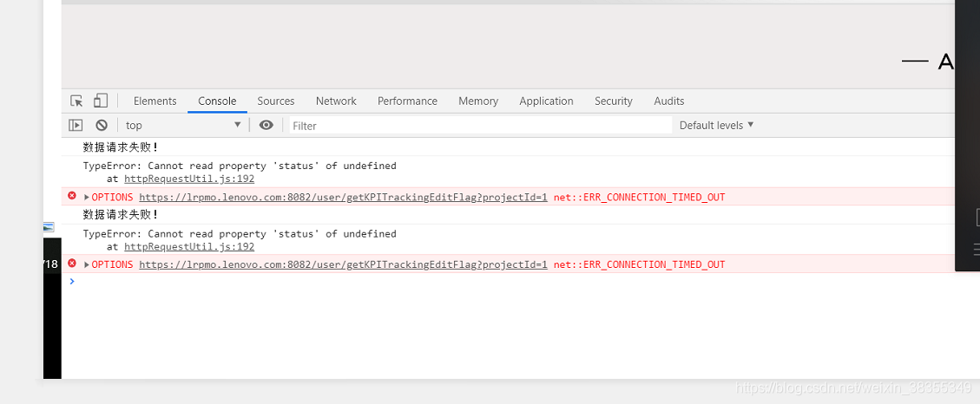Select the second TypeError status message
This screenshot has height=404, width=980.
(240, 233)
